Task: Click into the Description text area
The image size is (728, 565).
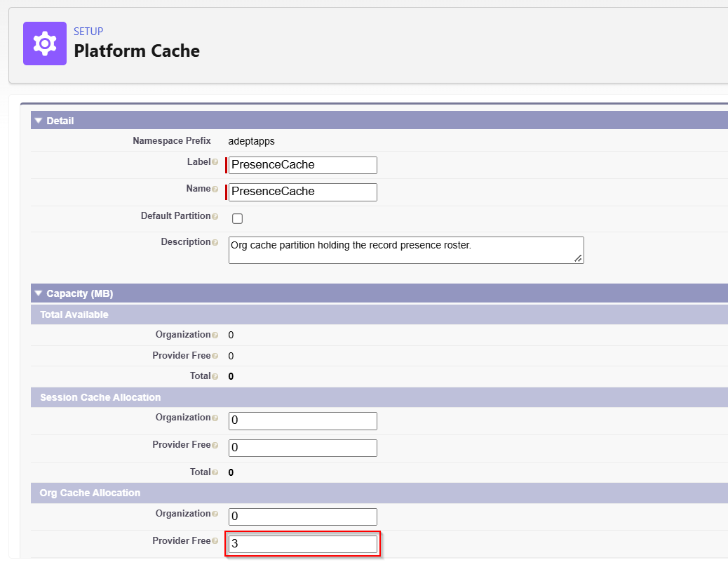Action: tap(406, 250)
